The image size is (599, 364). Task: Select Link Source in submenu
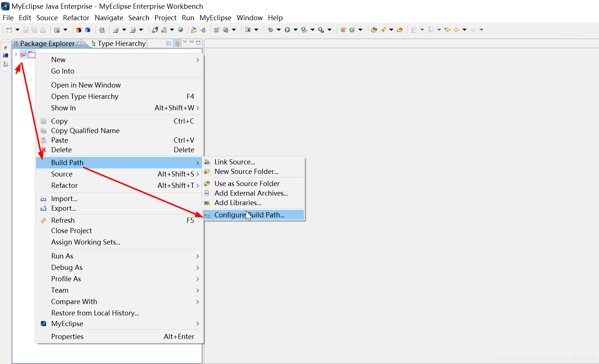[x=254, y=162]
